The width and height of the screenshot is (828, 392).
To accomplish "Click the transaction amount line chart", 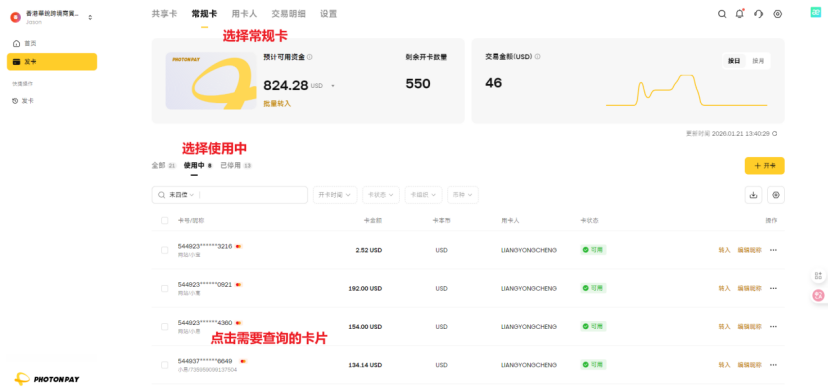I will click(x=686, y=90).
